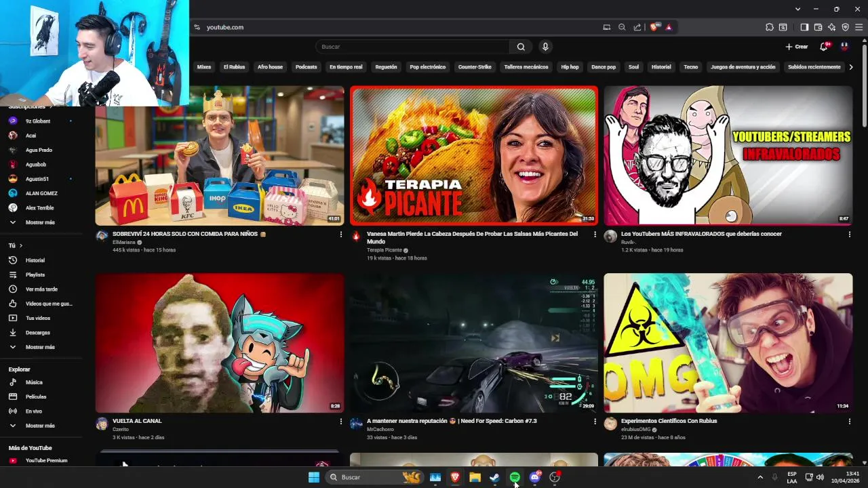868x488 pixels.
Task: Expand Mostrar más under subscriptions list
Action: point(41,222)
